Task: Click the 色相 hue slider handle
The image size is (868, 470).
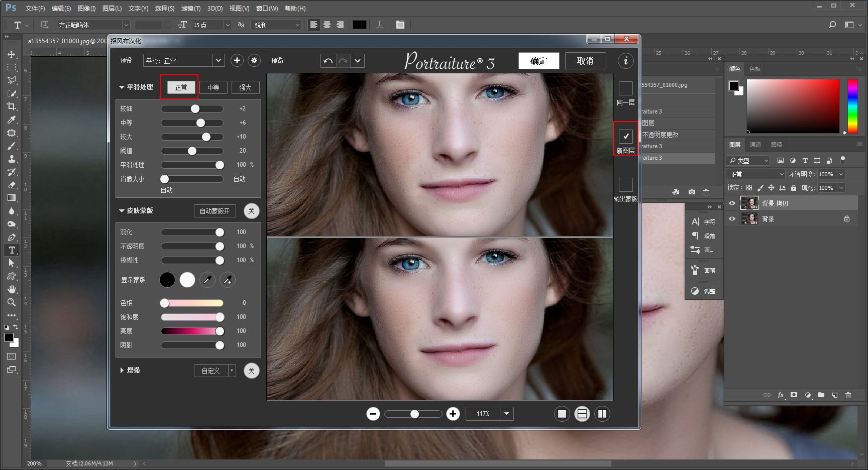Action: tap(164, 303)
